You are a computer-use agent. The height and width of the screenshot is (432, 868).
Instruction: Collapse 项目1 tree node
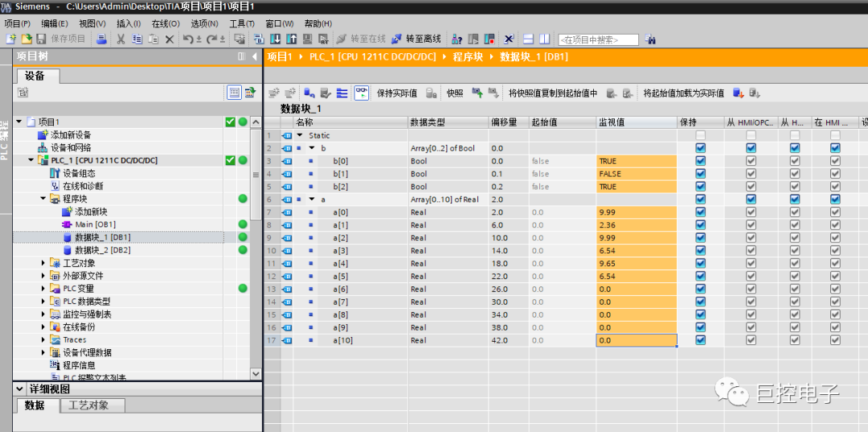19,121
